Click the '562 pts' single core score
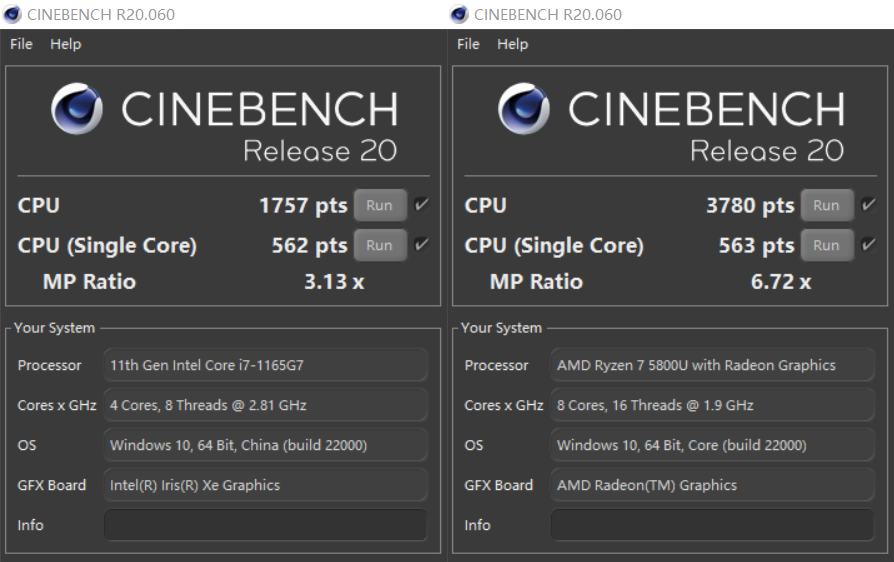The image size is (894, 562). [310, 246]
